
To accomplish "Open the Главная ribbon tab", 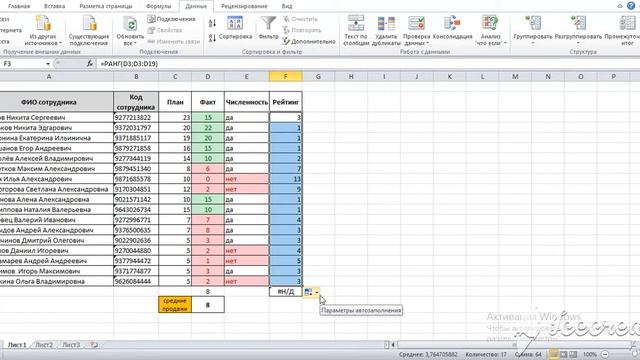I will tap(19, 6).
